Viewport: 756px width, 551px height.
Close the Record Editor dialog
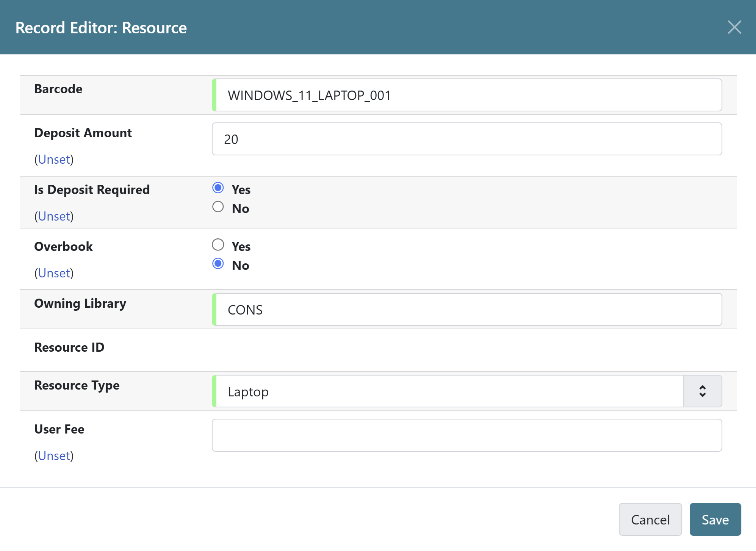point(734,27)
